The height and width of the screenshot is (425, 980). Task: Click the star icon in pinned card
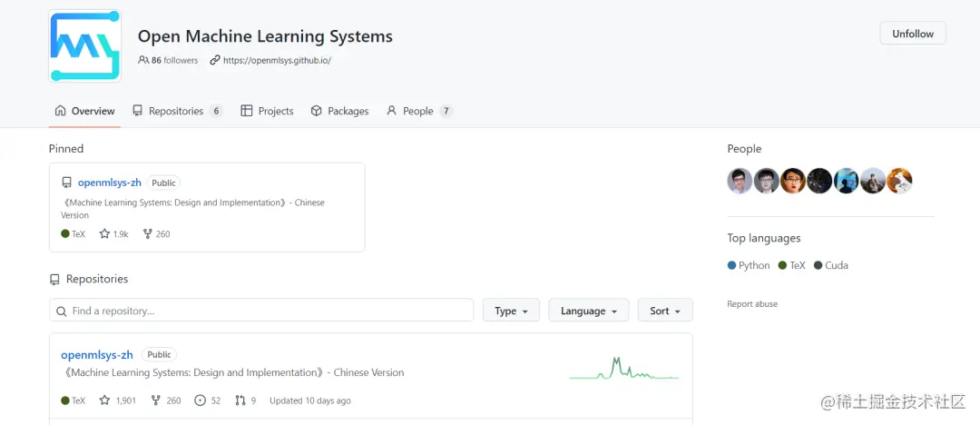(104, 234)
